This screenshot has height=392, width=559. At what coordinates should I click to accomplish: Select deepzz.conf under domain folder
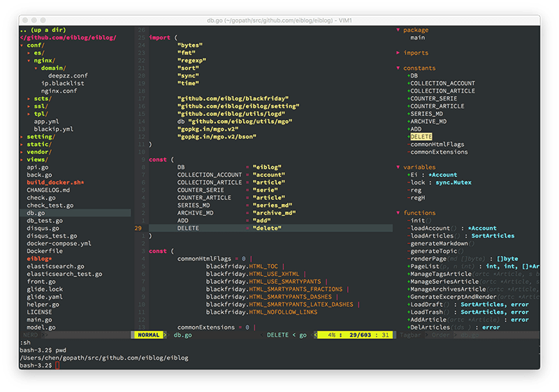(x=68, y=75)
